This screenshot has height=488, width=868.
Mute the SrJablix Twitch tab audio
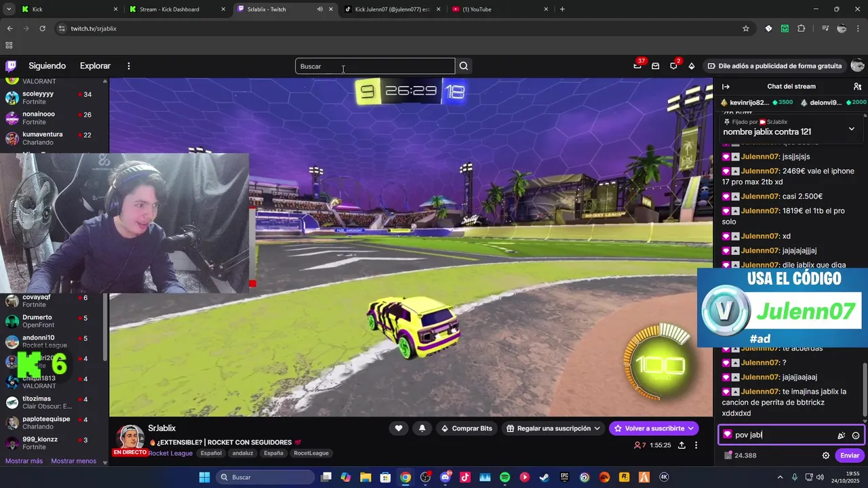coord(319,9)
